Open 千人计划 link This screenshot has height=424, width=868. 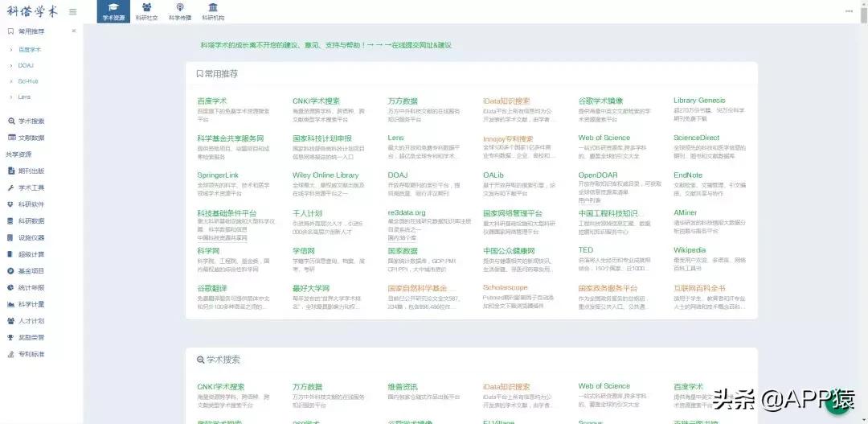(x=307, y=213)
